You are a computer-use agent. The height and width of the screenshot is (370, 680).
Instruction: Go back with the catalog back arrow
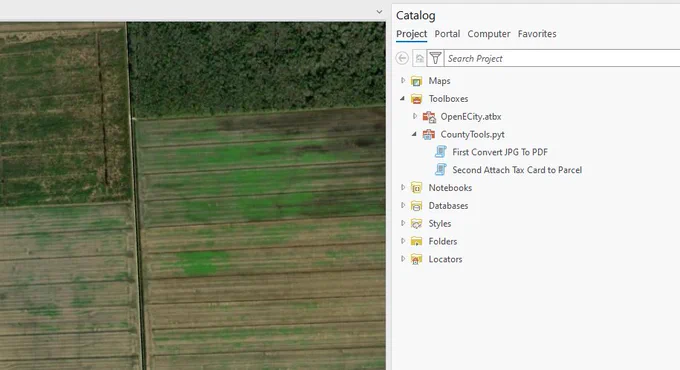coord(402,58)
